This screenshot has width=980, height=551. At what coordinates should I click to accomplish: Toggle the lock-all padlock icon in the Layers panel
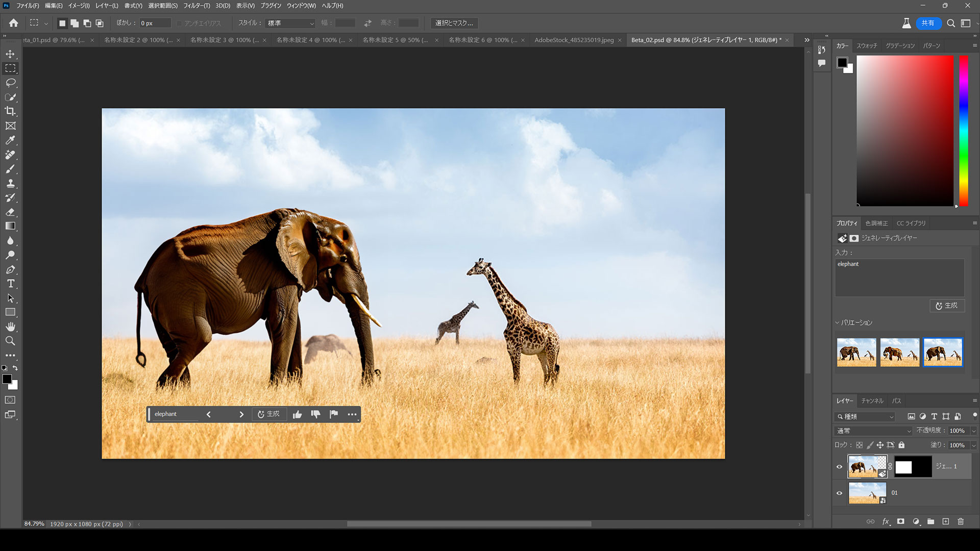click(901, 445)
